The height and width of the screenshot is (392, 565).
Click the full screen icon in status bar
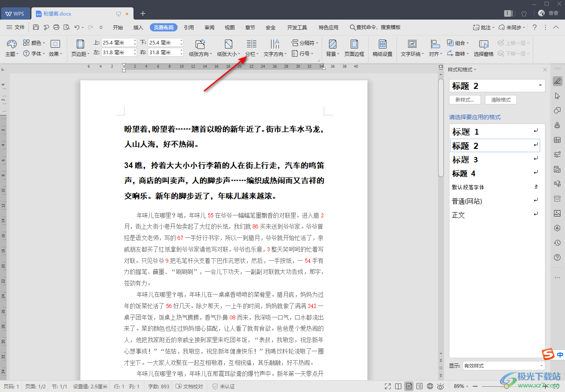click(x=388, y=386)
